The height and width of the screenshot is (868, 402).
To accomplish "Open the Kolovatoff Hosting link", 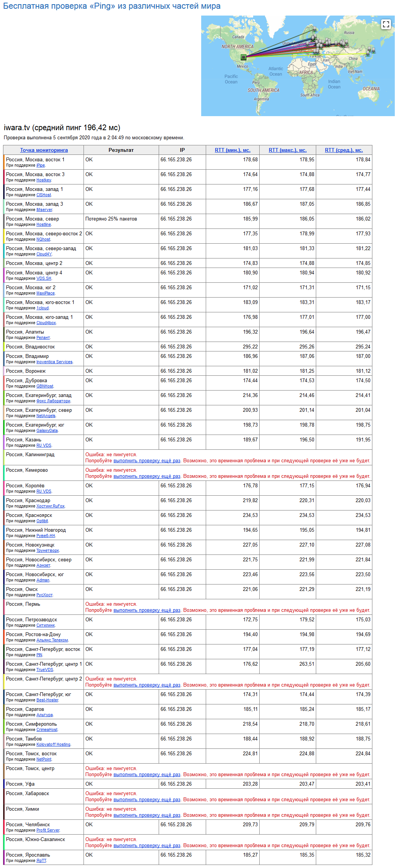I will 53,745.
